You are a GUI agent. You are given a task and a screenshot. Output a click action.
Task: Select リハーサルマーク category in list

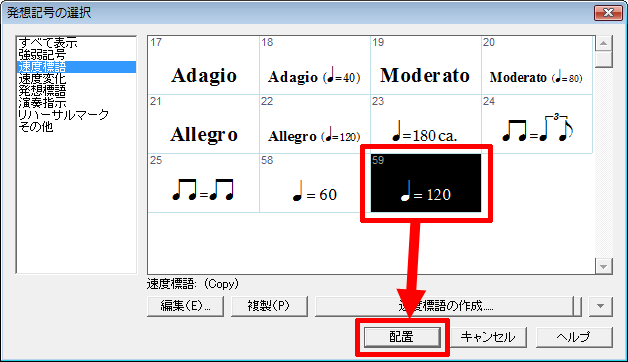tap(63, 115)
